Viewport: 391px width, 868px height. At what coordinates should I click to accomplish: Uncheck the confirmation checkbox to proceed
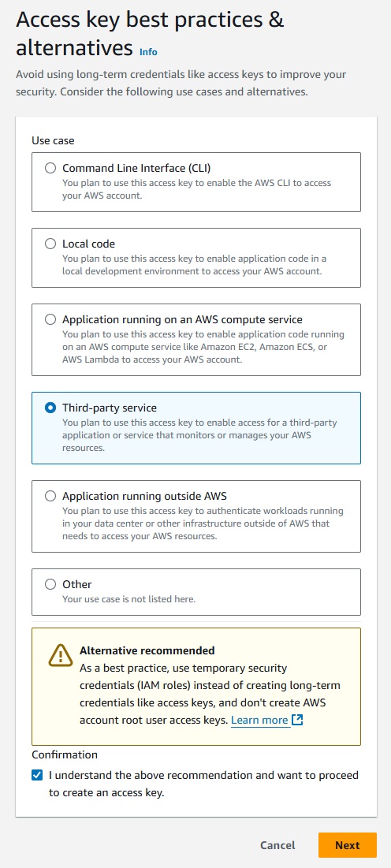coord(37,775)
